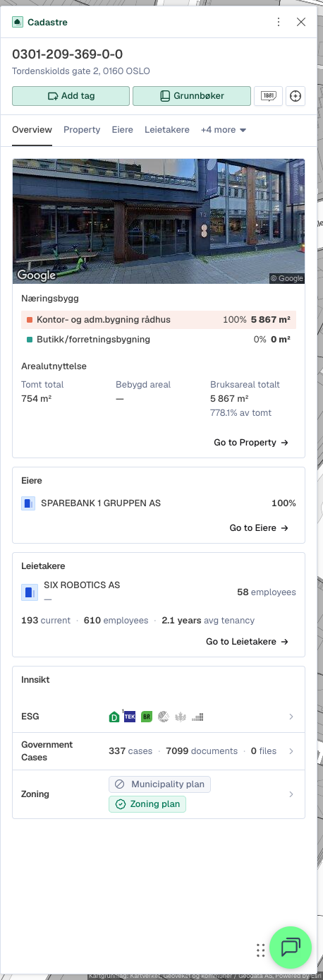Expand the Zoning row chevron

coord(291,794)
